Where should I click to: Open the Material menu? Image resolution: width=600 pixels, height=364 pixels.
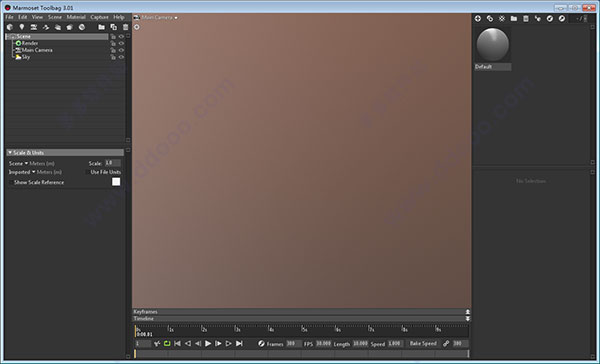pyautogui.click(x=76, y=17)
